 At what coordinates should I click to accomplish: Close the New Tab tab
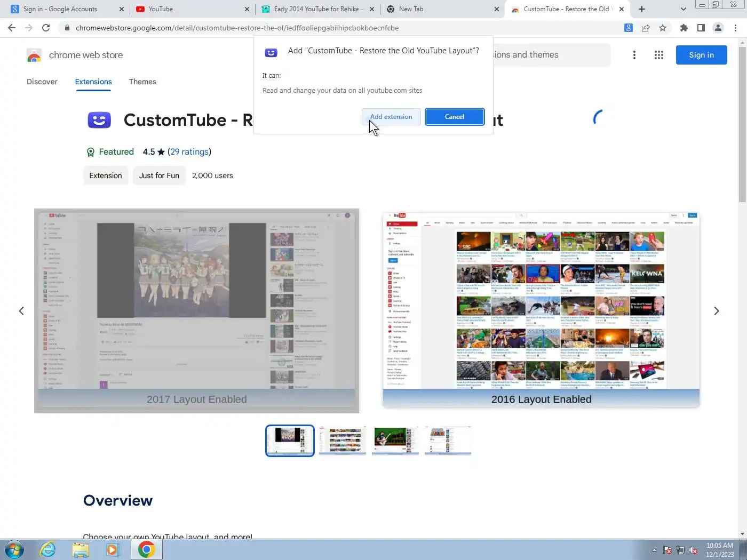click(x=497, y=9)
